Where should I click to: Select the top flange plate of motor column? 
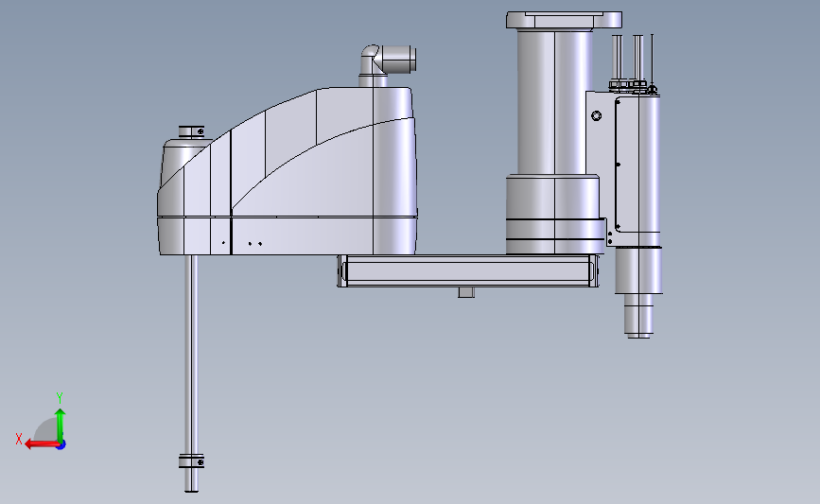coord(564,20)
